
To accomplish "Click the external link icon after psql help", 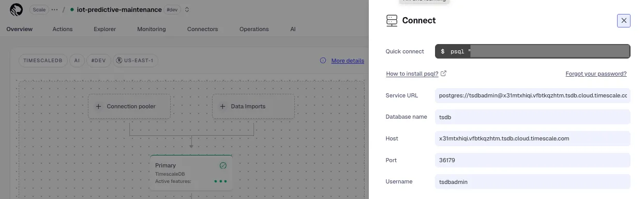I will pyautogui.click(x=444, y=74).
